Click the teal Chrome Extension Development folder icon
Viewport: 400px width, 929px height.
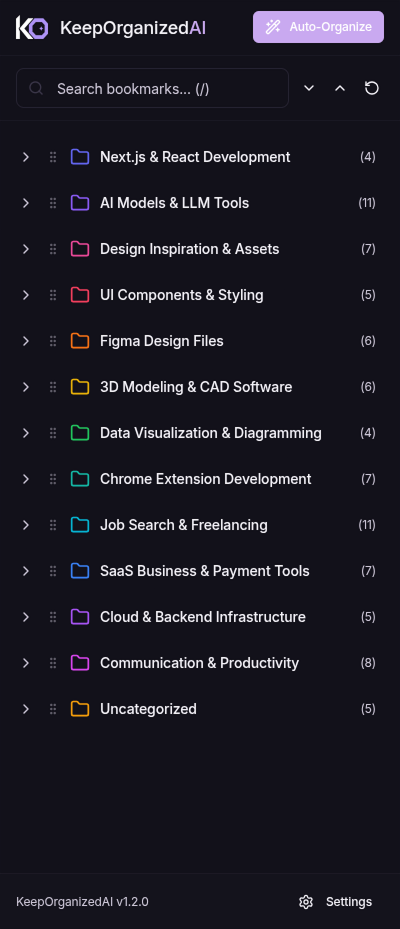80,479
